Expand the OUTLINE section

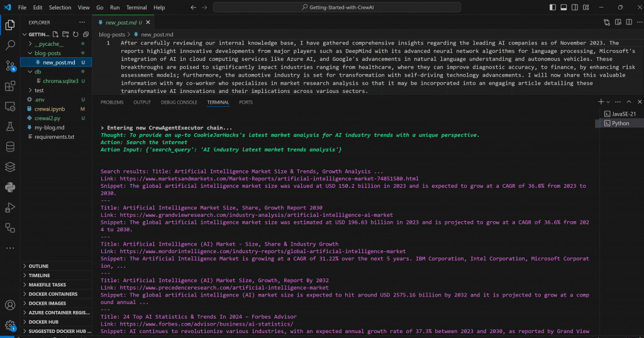click(56, 266)
